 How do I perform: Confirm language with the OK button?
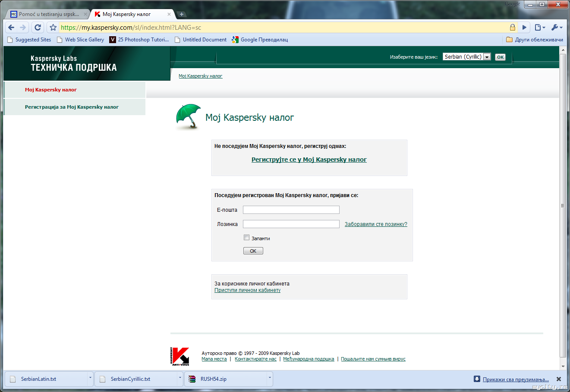[500, 57]
